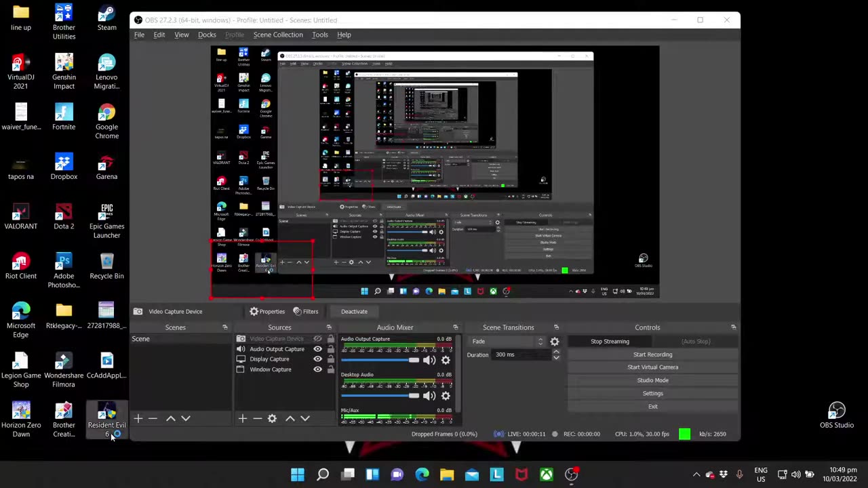This screenshot has height=488, width=868.
Task: Open the Tools menu
Action: coord(320,35)
